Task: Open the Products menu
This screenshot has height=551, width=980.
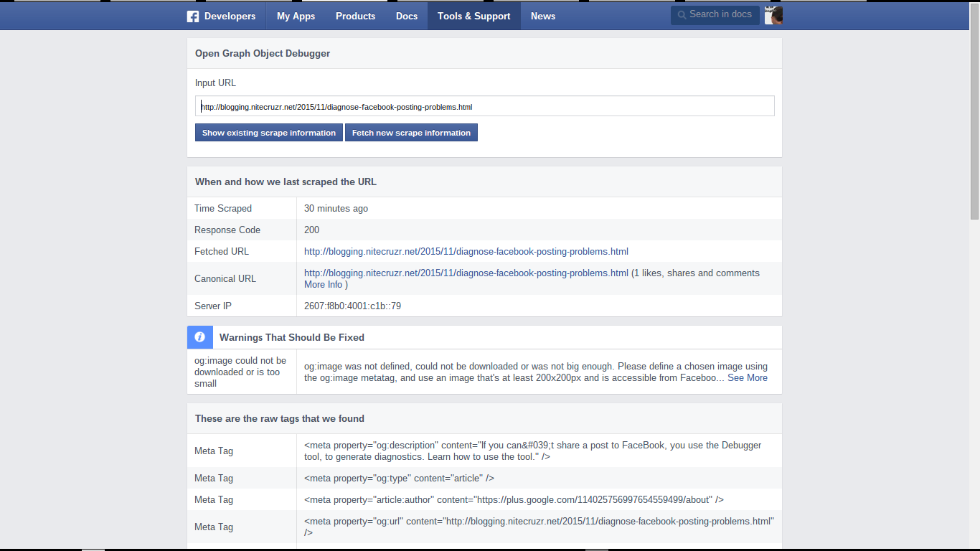Action: point(355,16)
